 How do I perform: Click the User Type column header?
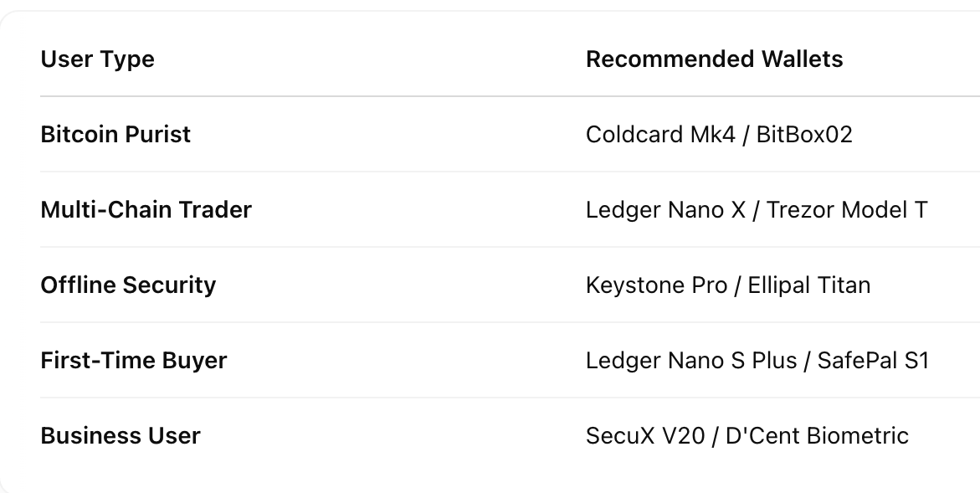pos(97,59)
